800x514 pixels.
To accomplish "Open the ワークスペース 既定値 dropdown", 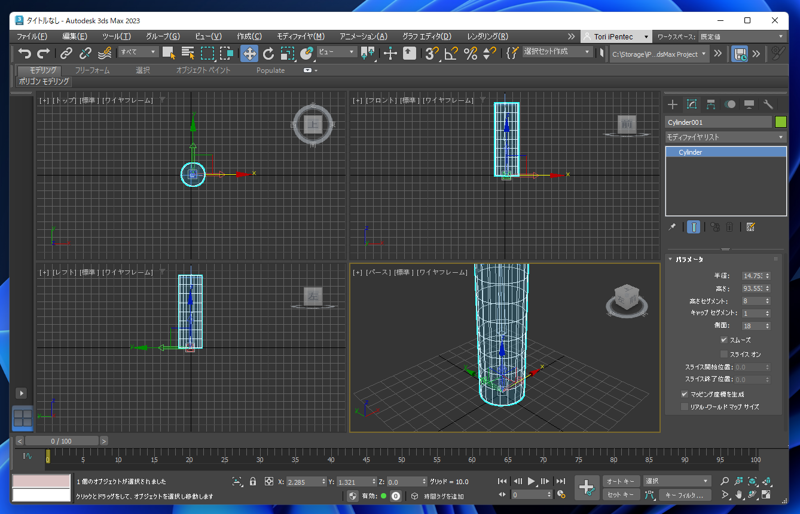I will 741,37.
